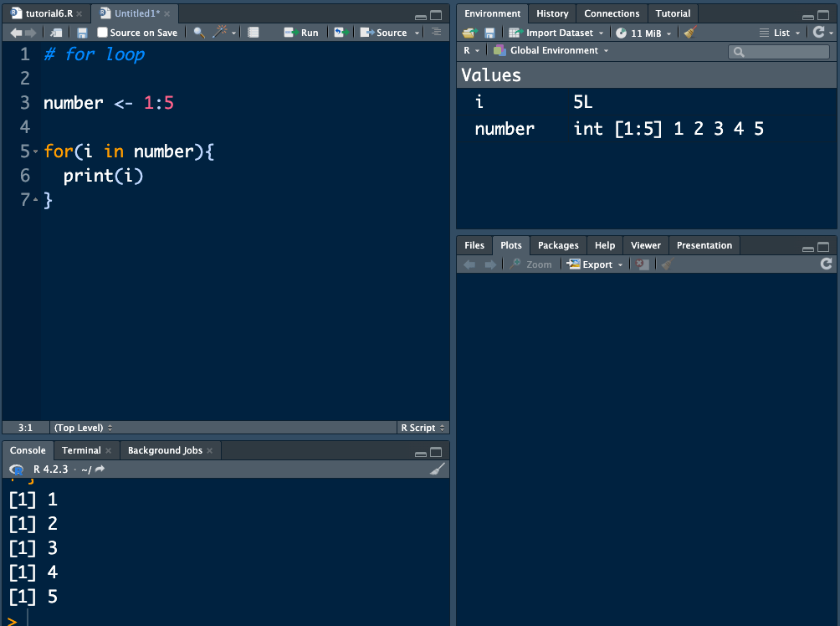This screenshot has height=626, width=840.
Task: Show document in new window icon
Action: 56,33
